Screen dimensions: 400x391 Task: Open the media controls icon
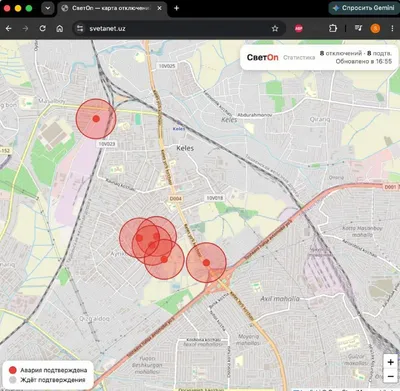click(x=358, y=29)
